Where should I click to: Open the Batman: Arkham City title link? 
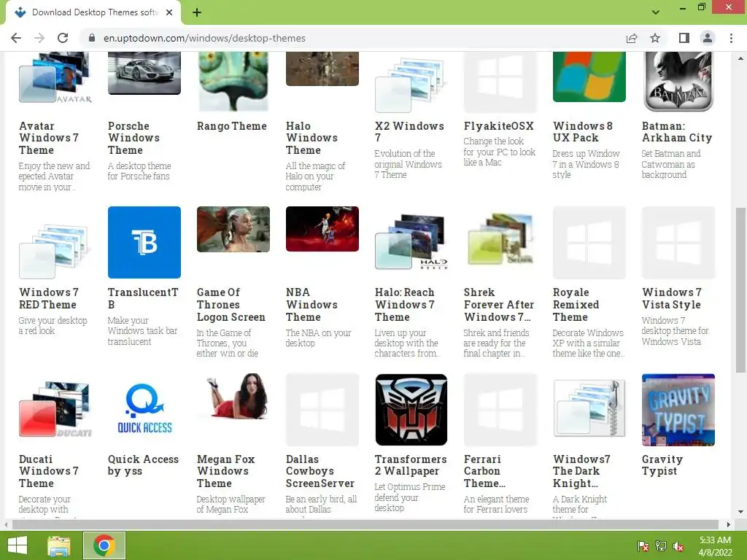click(677, 132)
